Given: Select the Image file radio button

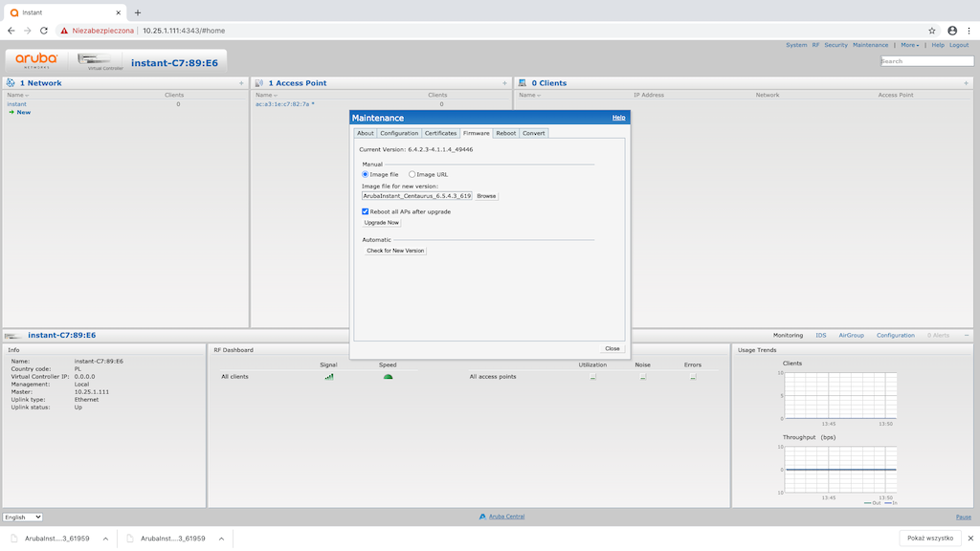Looking at the screenshot, I should click(x=365, y=174).
